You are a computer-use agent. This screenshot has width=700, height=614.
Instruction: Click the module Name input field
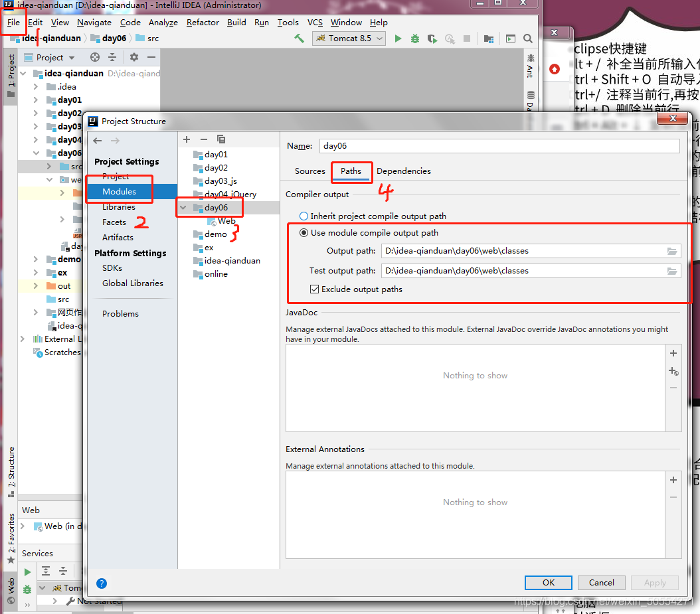[499, 146]
